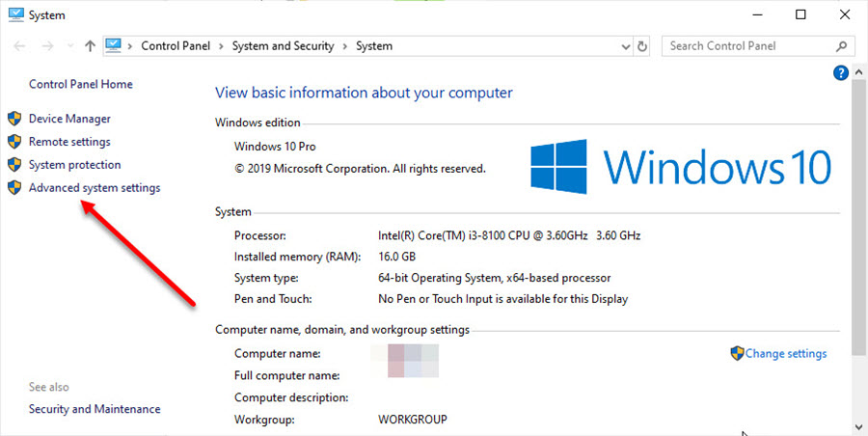Click the 'Computer name:' label

coord(278,353)
